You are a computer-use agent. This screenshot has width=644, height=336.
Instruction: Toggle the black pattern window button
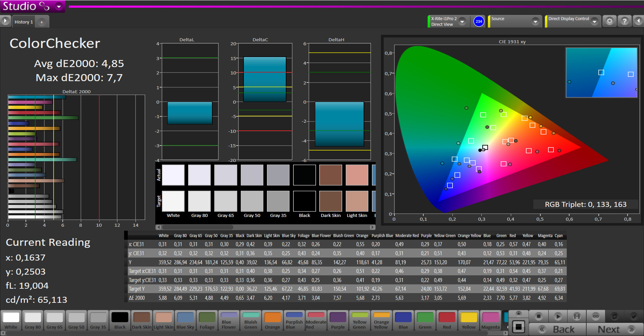coord(519,327)
